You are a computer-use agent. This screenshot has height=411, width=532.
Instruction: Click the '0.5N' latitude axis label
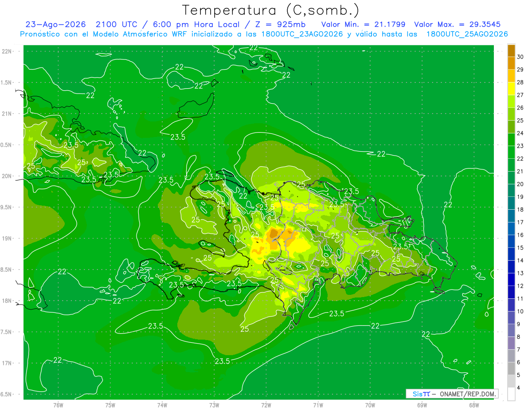tap(7, 145)
